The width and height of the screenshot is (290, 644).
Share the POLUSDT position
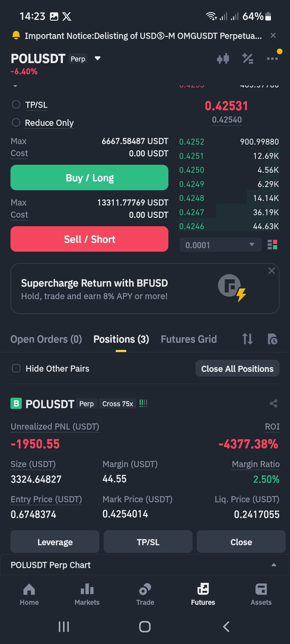pyautogui.click(x=273, y=403)
